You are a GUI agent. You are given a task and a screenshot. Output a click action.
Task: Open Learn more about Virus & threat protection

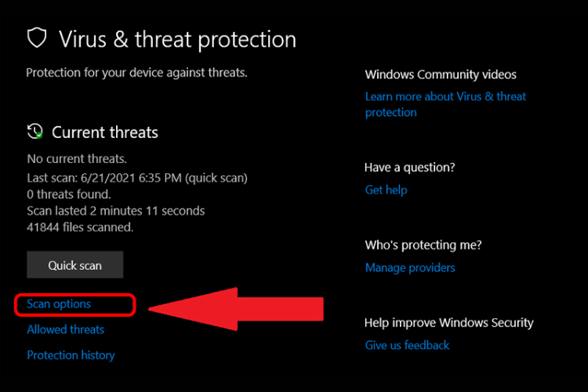coord(445,103)
